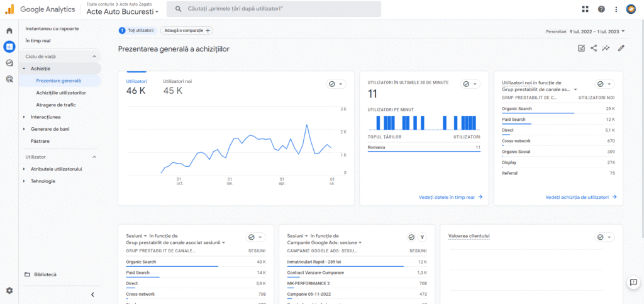Image resolution: width=644 pixels, height=304 pixels.
Task: Click the pencil Customize report icon
Action: 621,48
